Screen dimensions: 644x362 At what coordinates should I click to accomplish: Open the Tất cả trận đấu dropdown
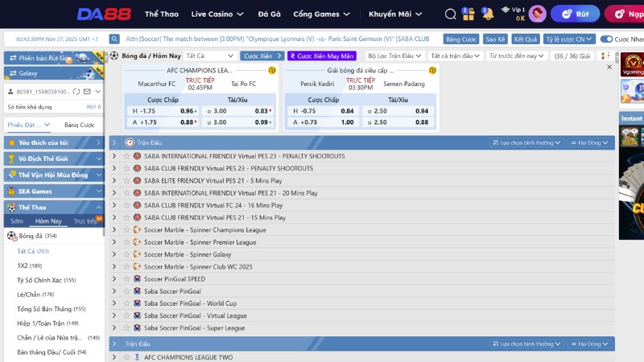[455, 56]
